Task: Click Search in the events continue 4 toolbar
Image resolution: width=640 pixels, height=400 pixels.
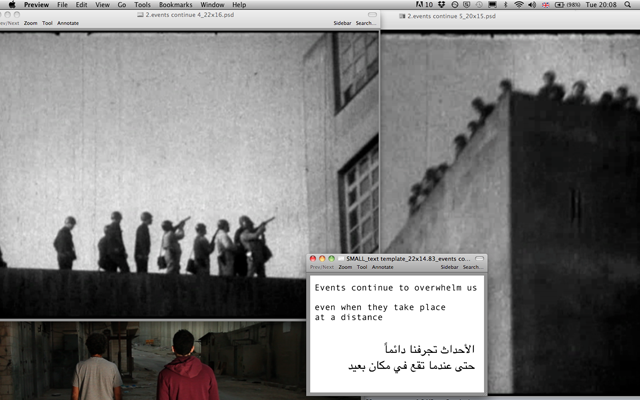Action: click(x=366, y=22)
